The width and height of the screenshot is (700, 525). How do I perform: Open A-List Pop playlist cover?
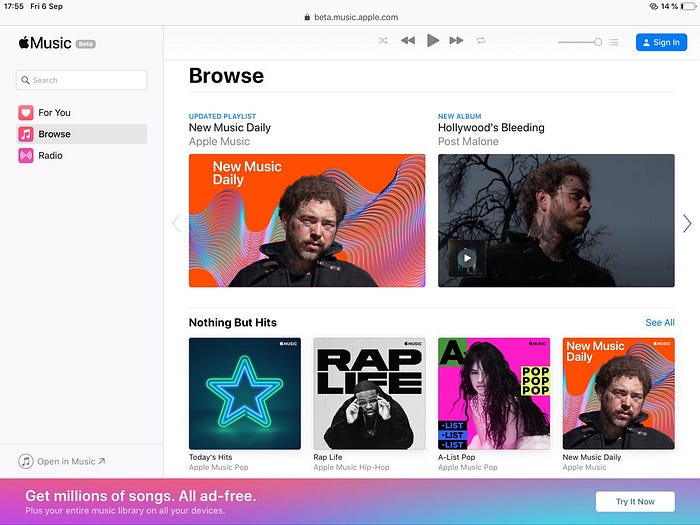pos(494,393)
